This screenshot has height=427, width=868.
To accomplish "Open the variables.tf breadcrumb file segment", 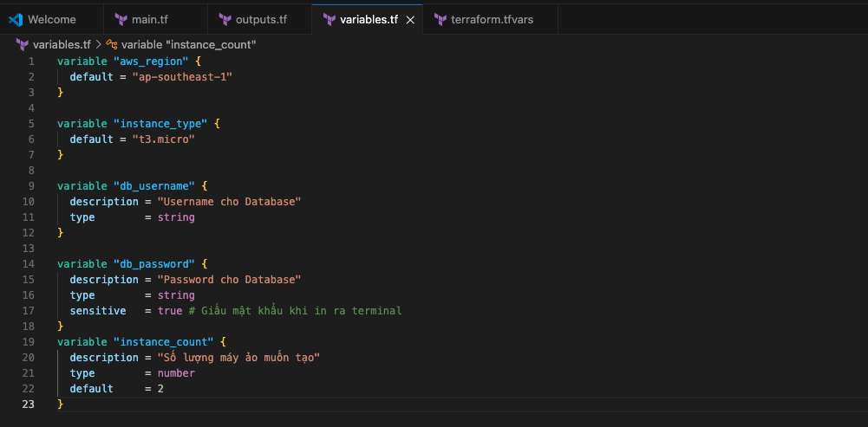I will click(x=61, y=44).
